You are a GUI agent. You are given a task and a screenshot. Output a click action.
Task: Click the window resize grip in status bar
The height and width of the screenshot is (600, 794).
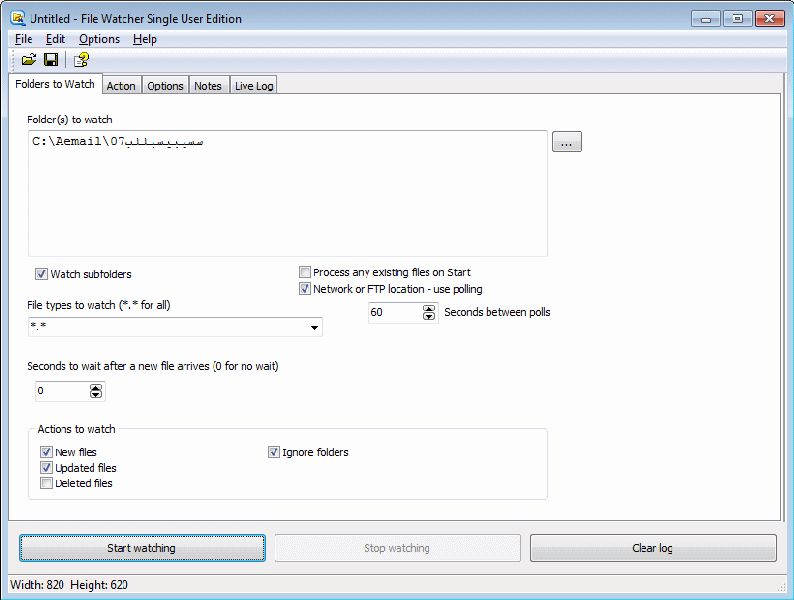tap(782, 587)
